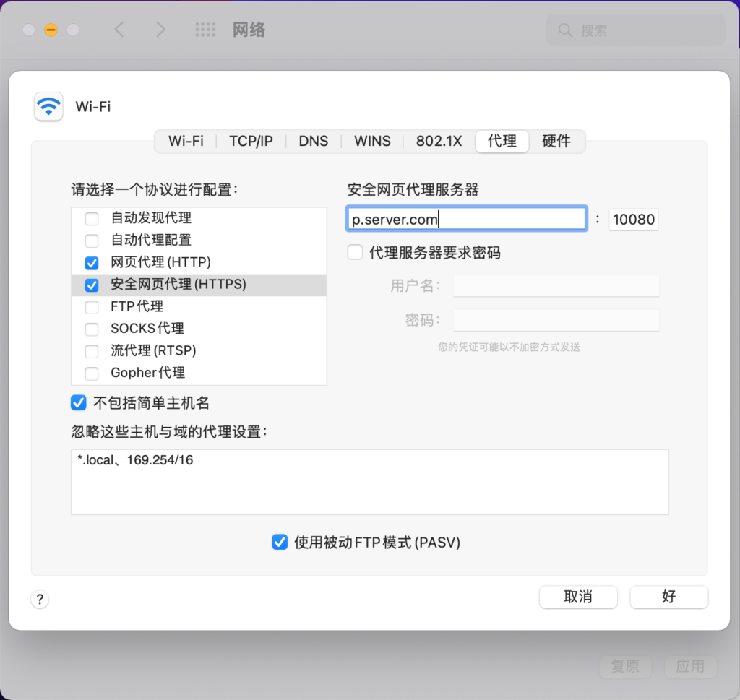
Task: Toggle 代理服务器要求密码 checkbox
Action: 355,253
